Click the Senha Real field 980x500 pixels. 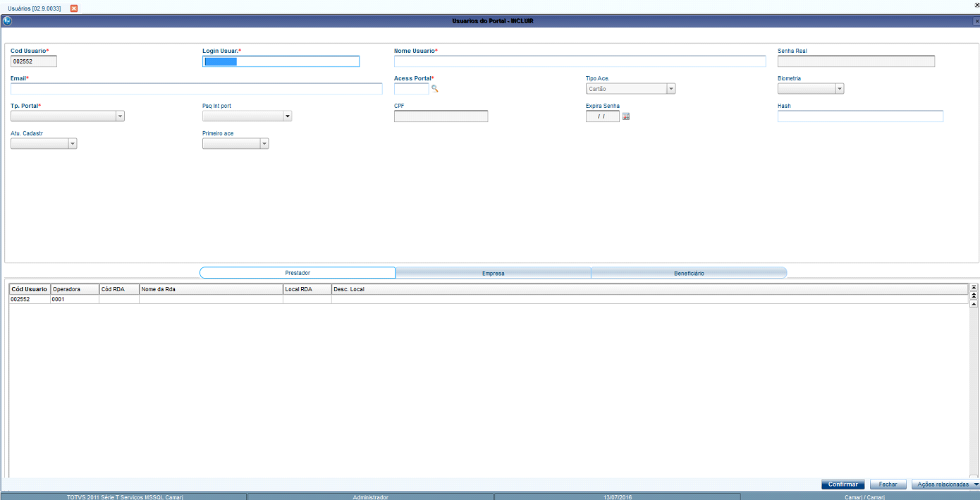coord(856,61)
